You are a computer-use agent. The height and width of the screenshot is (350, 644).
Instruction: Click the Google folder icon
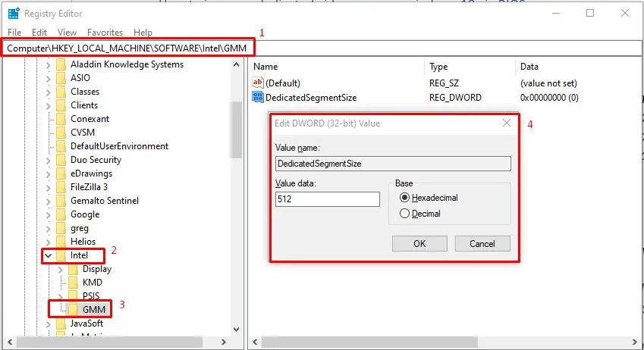[61, 214]
